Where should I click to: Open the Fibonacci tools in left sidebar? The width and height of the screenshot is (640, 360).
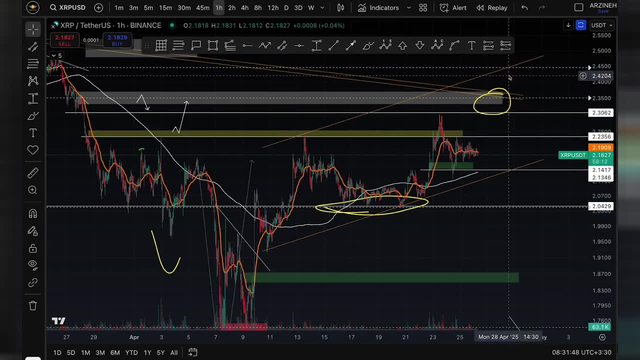pos(33,64)
